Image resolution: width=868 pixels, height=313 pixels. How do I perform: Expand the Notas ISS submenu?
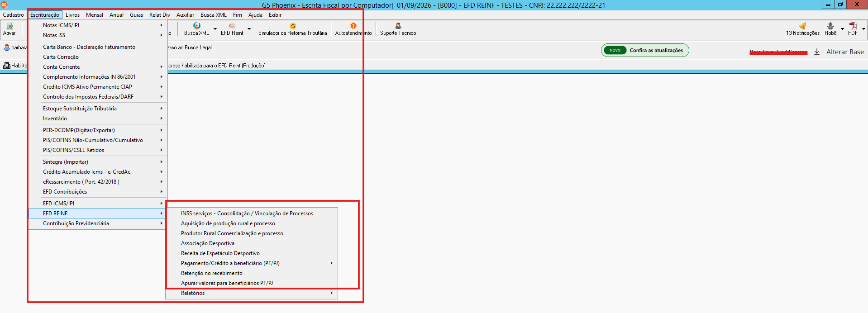(x=161, y=35)
